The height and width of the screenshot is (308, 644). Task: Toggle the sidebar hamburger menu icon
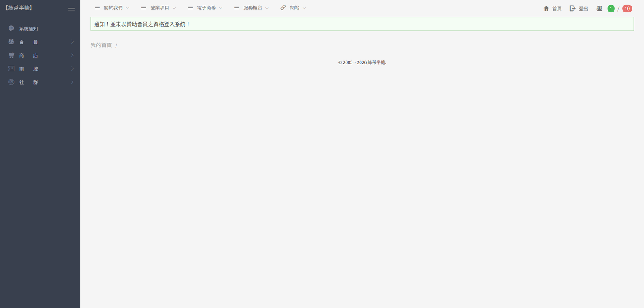[71, 8]
